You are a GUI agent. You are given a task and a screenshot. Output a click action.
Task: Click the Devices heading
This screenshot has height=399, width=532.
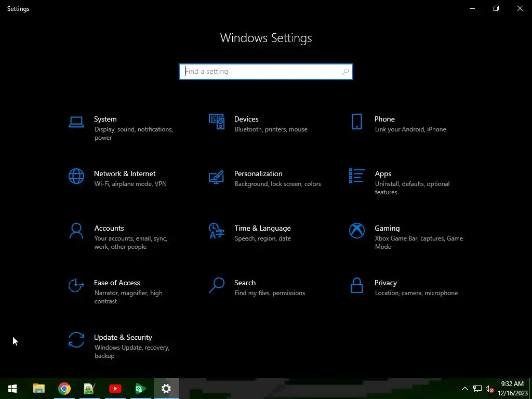coord(246,119)
